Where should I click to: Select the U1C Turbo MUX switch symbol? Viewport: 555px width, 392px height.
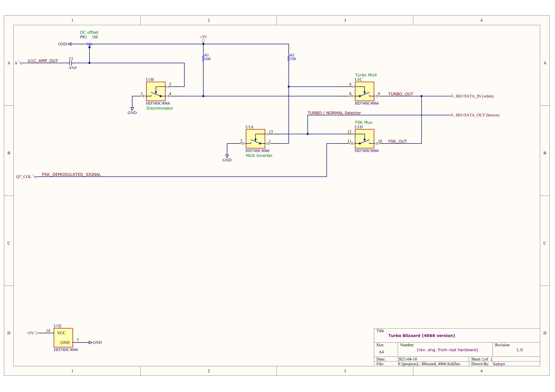pos(365,91)
